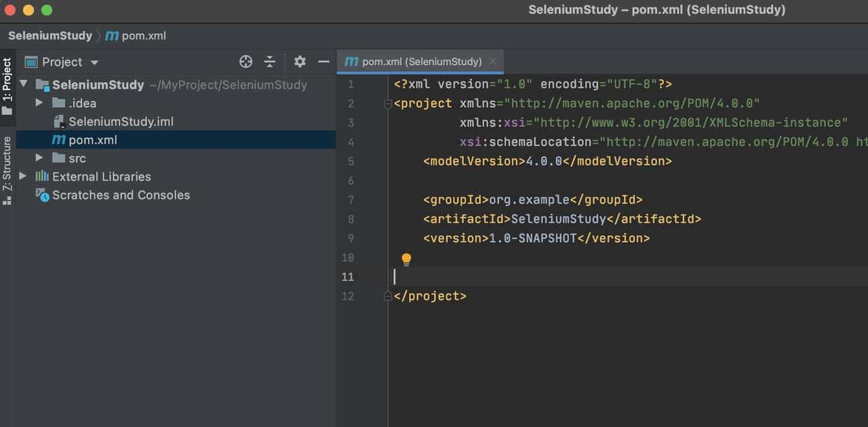Hide the Project tool window with the minus button
Image resolution: width=868 pixels, height=427 pixels.
323,61
